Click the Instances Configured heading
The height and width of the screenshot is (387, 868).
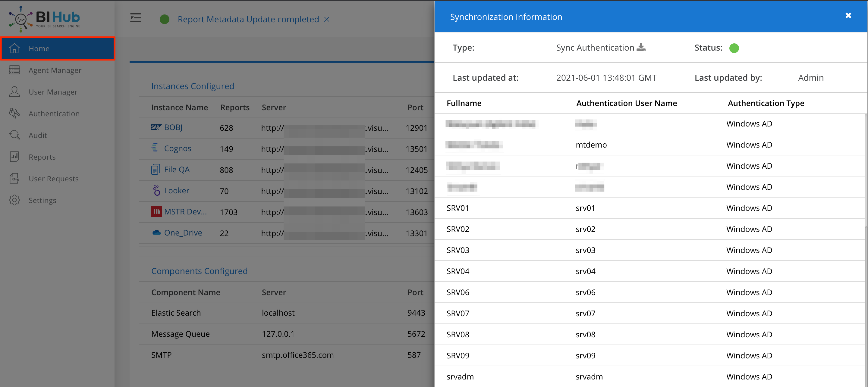coord(192,86)
